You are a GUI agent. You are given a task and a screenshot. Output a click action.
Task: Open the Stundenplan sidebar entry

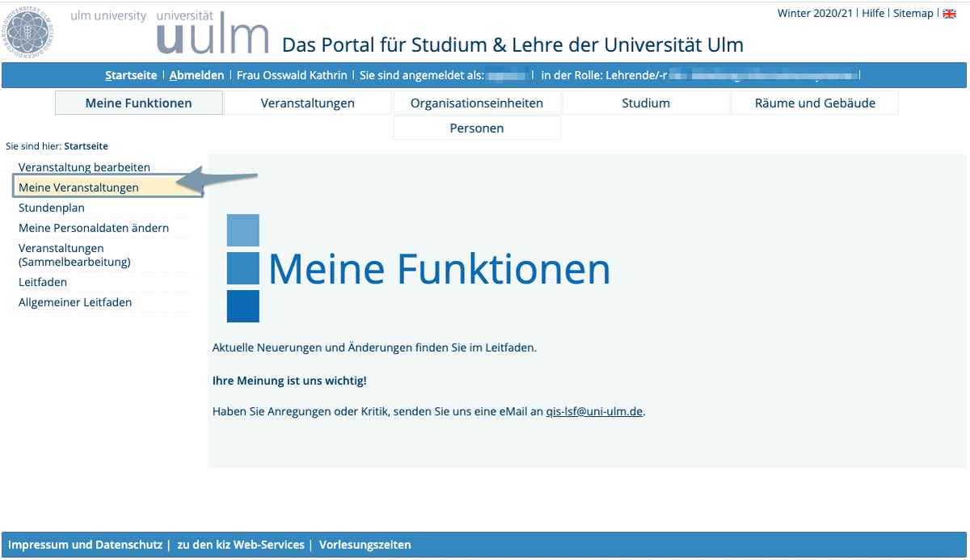[51, 208]
